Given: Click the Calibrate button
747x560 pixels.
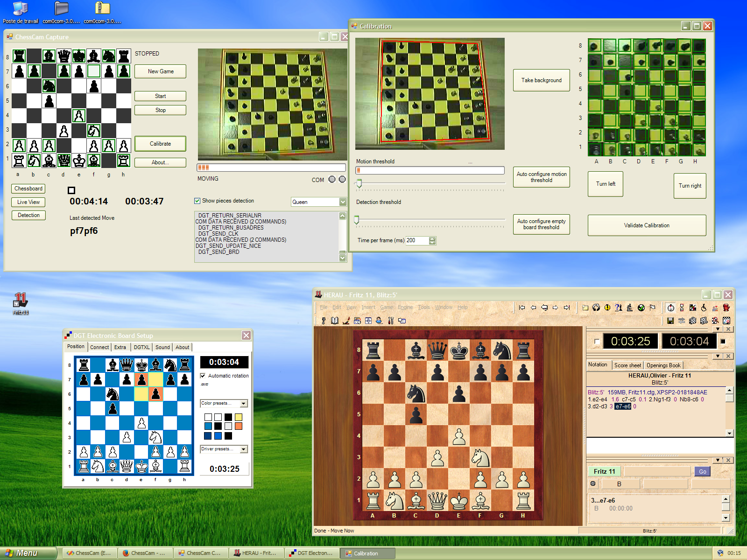Looking at the screenshot, I should [x=161, y=144].
